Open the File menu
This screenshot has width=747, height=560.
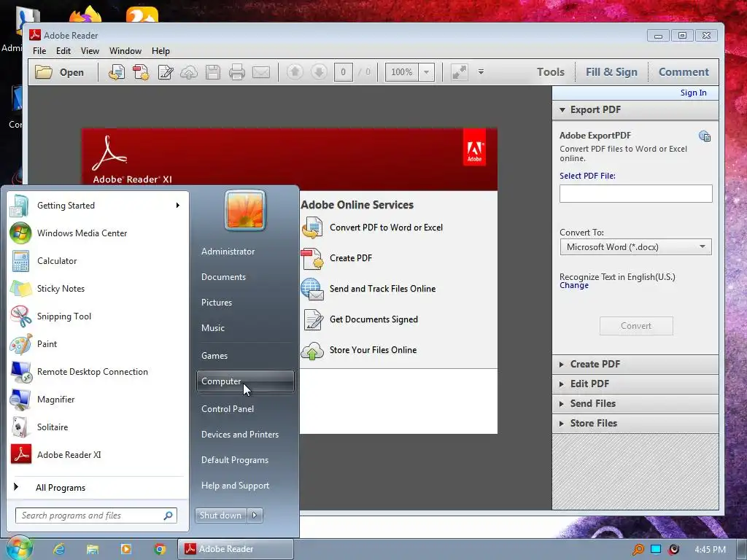(39, 51)
